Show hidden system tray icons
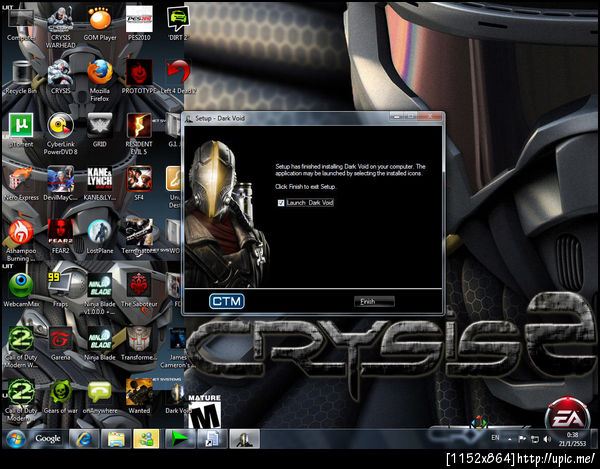Screen dimensions: 600x469 (510, 439)
